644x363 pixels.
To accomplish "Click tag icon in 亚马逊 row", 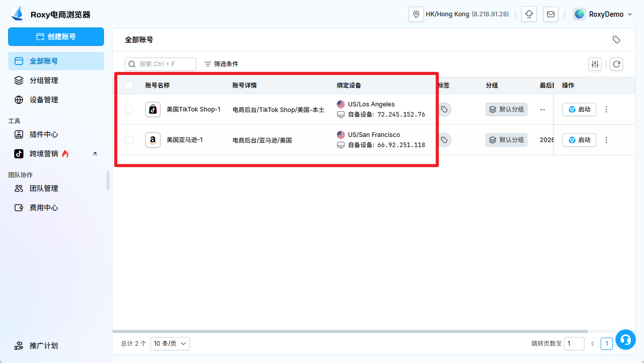I will pos(444,140).
